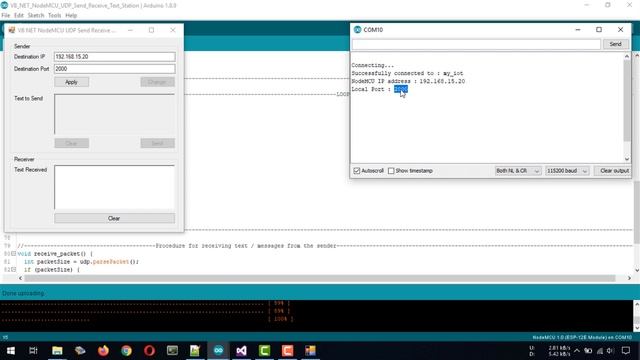This screenshot has width=640, height=360.
Task: Click 'Successfully connected to : my_iot' line
Action: coord(407,73)
